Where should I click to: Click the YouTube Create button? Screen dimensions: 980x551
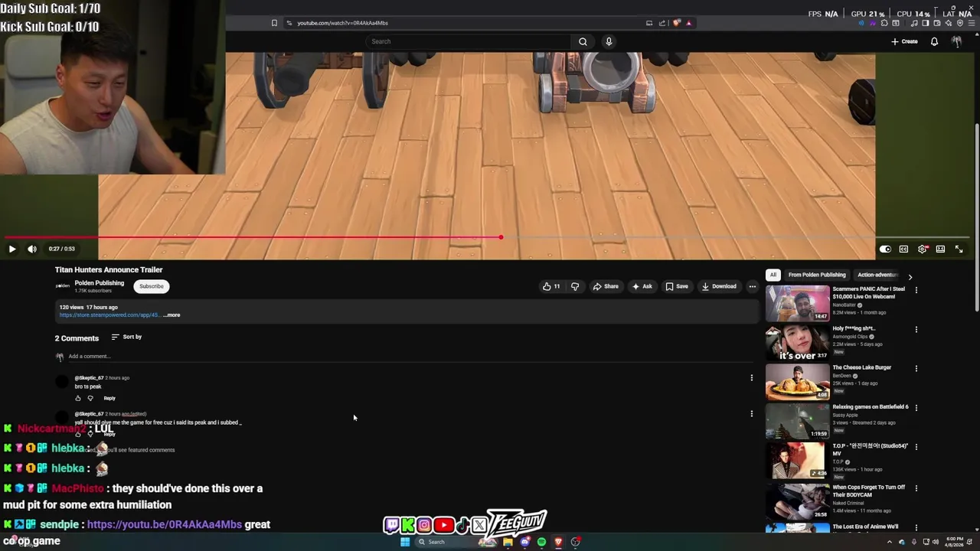click(904, 41)
